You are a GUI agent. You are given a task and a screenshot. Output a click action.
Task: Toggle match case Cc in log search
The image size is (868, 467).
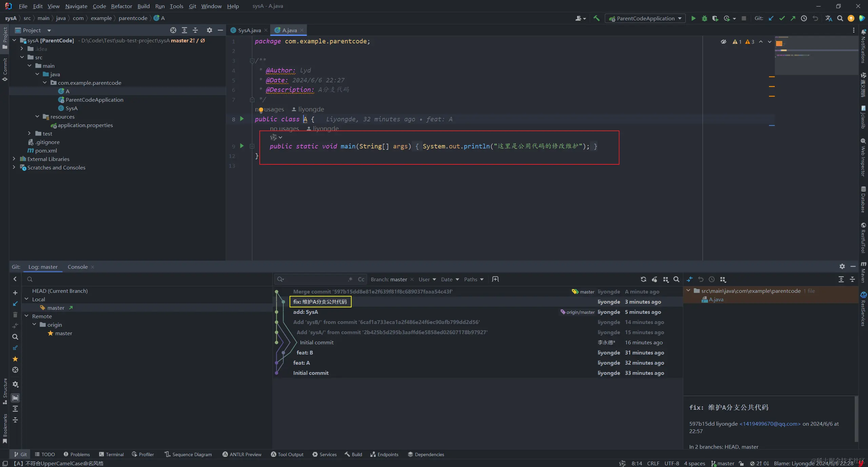coord(361,279)
